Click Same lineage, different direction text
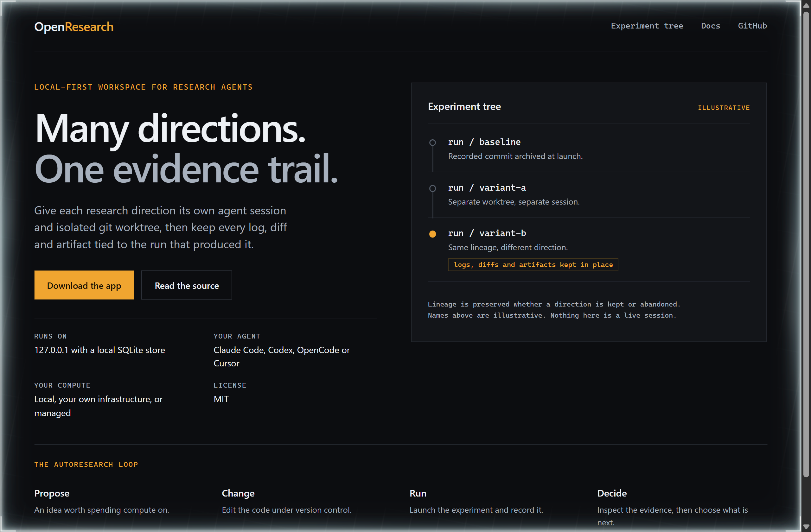Viewport: 811px width, 532px height. tap(508, 247)
